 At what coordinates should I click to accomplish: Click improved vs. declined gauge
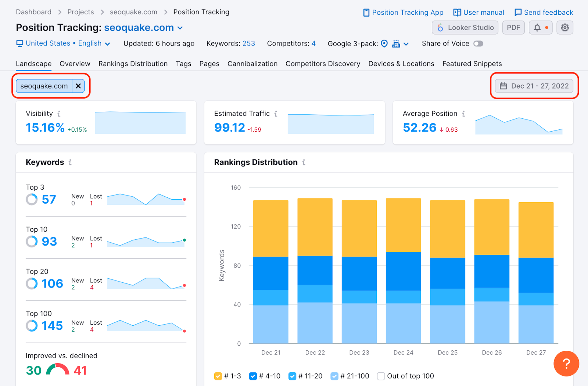click(x=58, y=369)
